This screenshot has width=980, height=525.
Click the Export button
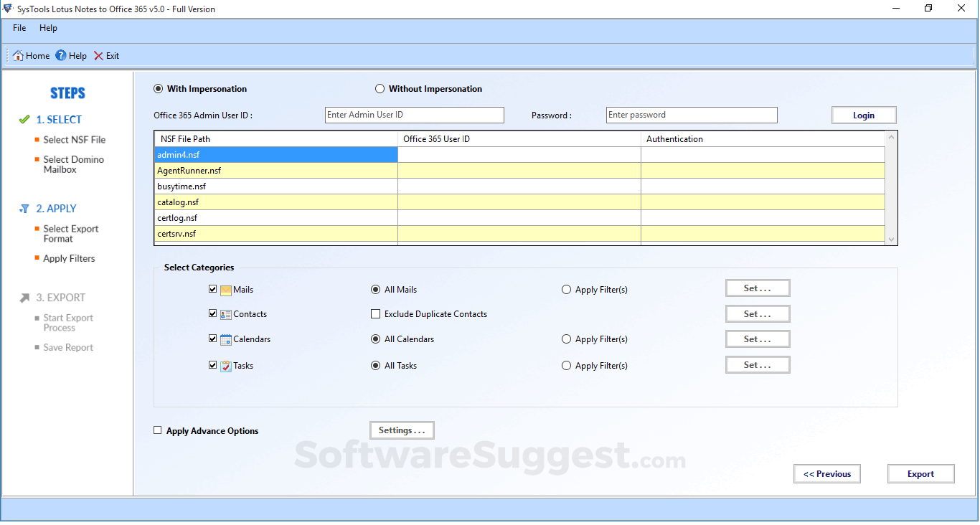(x=921, y=474)
